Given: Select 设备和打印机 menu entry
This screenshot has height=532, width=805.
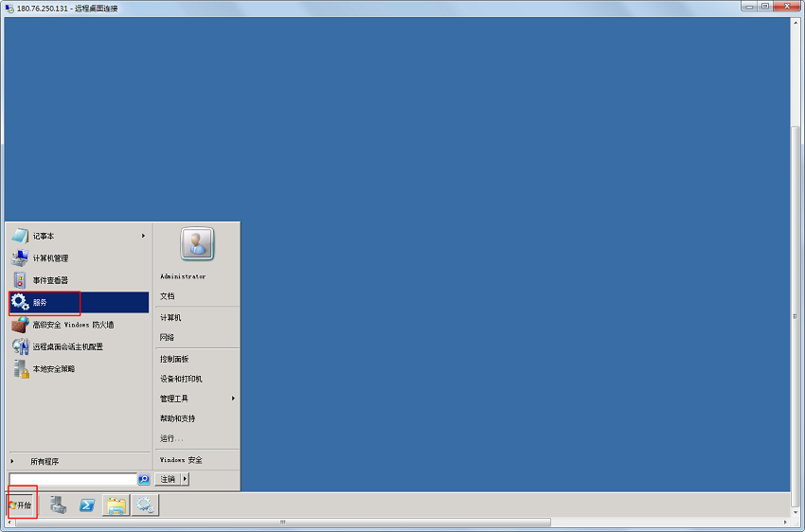Looking at the screenshot, I should click(x=181, y=379).
